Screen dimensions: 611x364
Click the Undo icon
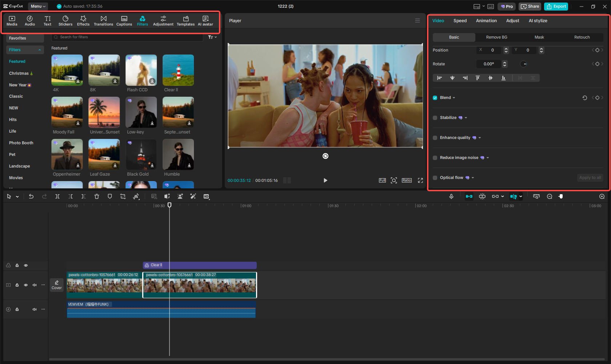pyautogui.click(x=31, y=196)
